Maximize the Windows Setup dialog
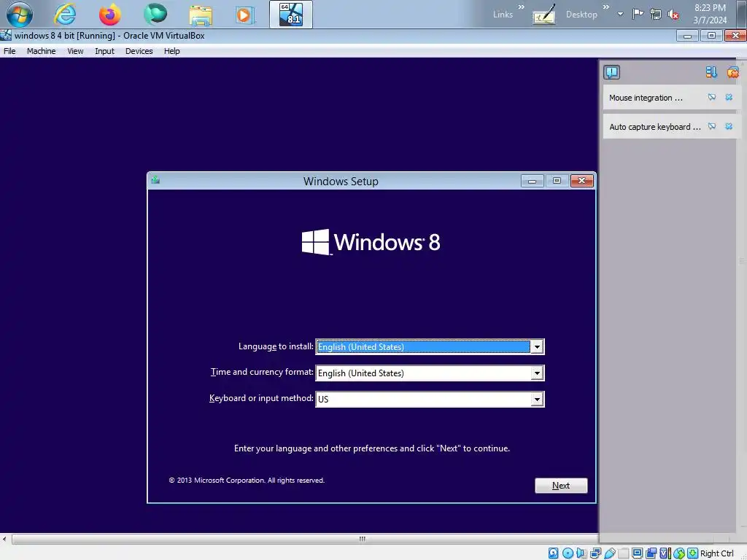The image size is (747, 560). 557,181
